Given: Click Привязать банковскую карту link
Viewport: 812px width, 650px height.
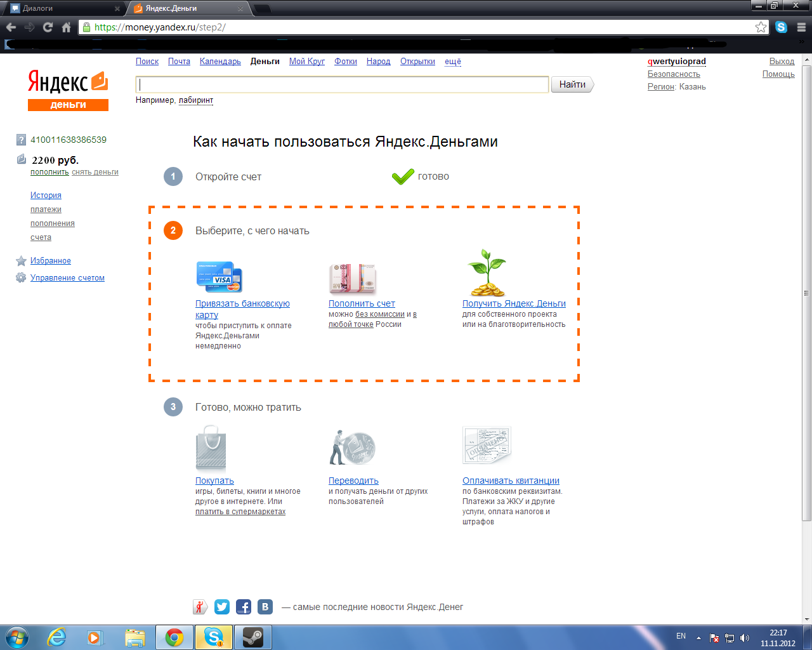Looking at the screenshot, I should pyautogui.click(x=242, y=309).
